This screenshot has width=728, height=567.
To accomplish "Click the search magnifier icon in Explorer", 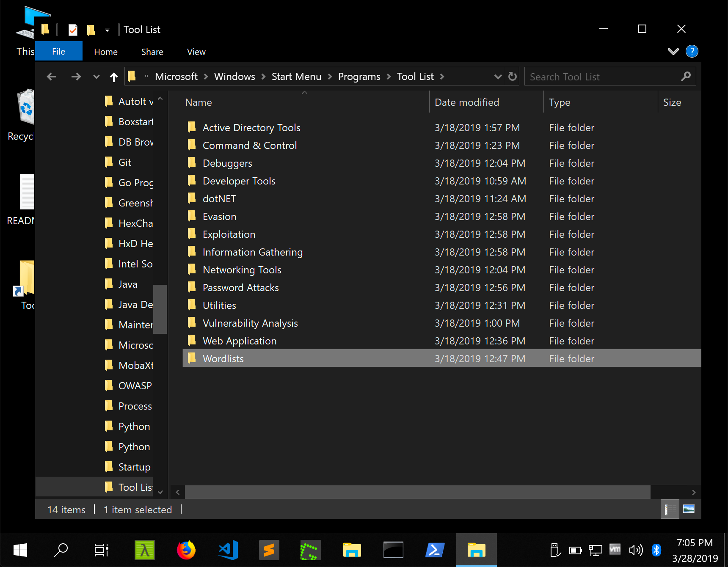I will point(686,77).
